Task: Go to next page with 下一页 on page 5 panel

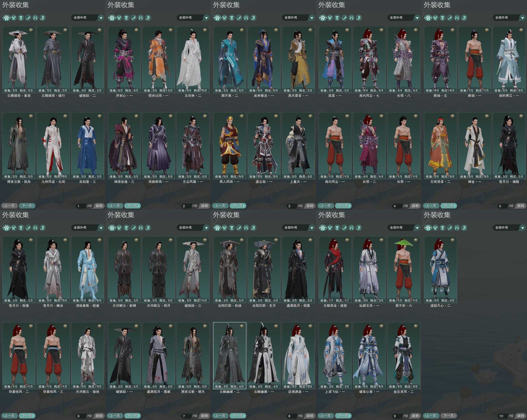Action: click(x=449, y=206)
